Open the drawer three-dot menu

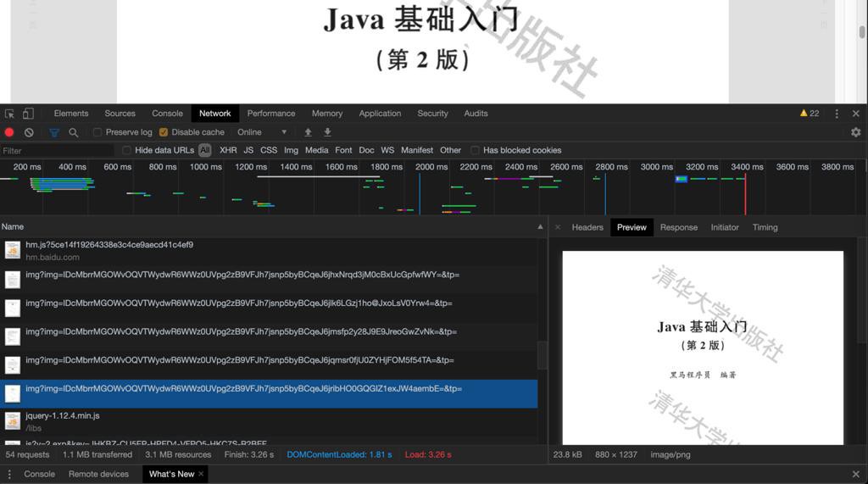click(x=8, y=474)
